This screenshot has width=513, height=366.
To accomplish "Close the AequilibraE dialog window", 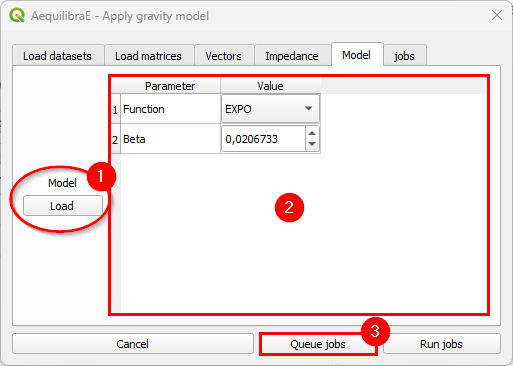I will [497, 15].
